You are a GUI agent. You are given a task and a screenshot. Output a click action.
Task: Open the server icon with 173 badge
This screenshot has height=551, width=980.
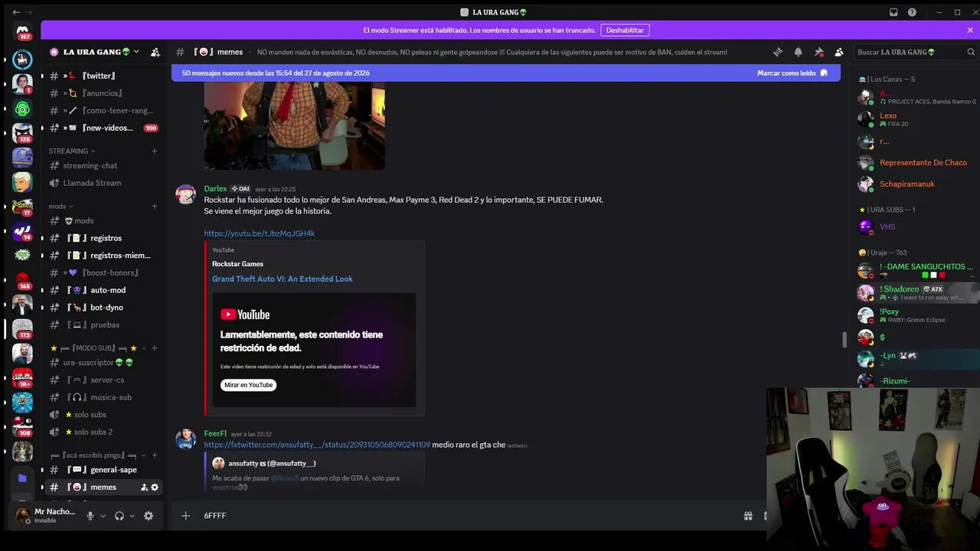pos(22,328)
